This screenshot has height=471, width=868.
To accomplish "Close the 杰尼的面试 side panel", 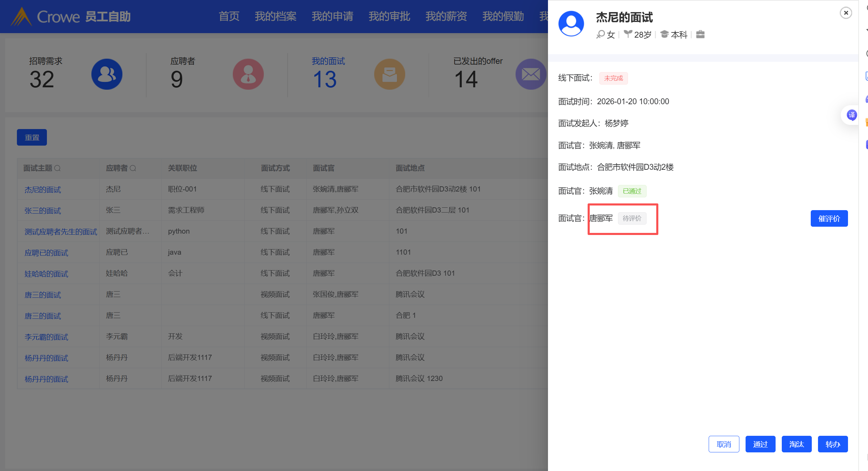I will [x=846, y=13].
